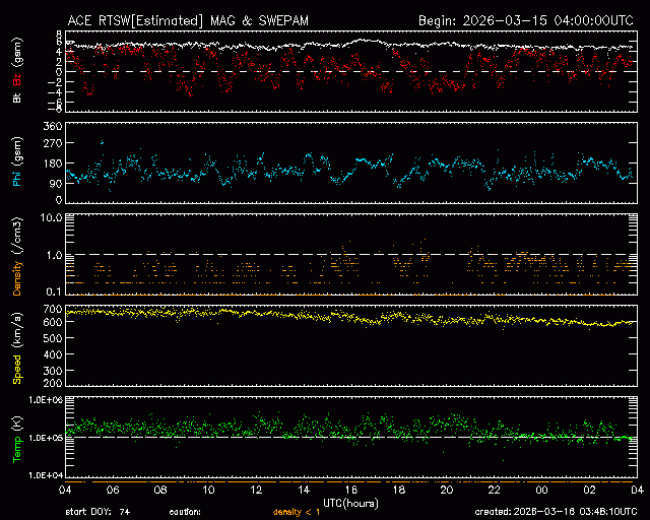Click the '1.0E+04' temperature tick label
This screenshot has height=520, width=650.
click(46, 475)
